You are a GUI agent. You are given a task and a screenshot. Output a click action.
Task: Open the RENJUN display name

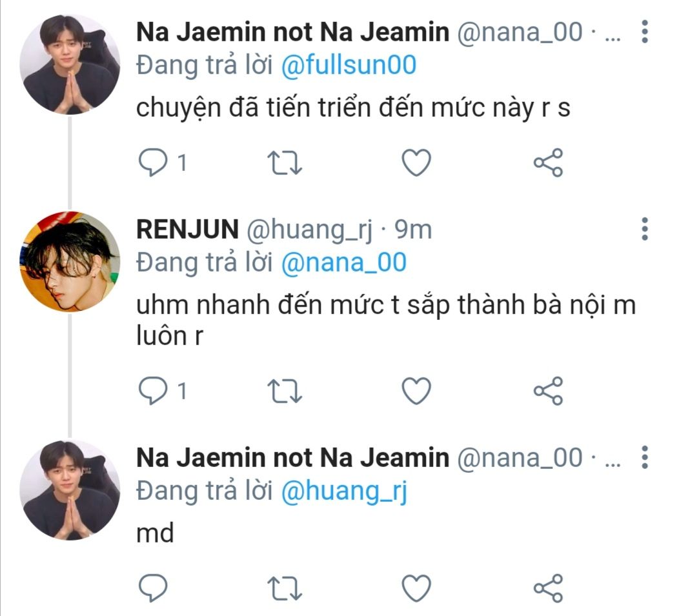point(188,229)
